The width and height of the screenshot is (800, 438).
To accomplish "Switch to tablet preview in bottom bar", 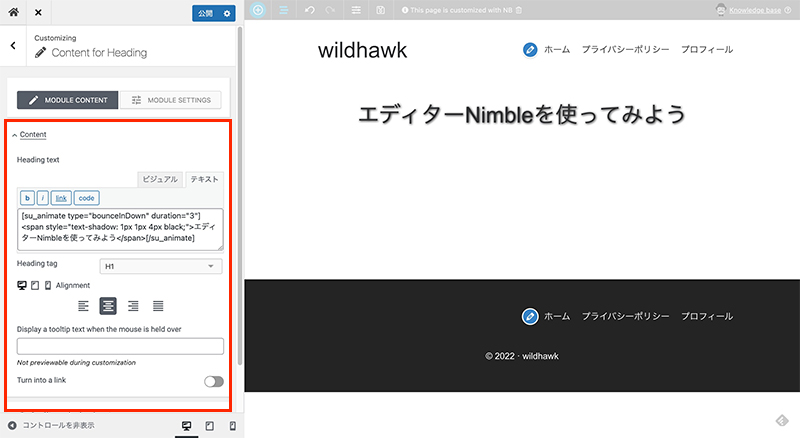I will (x=209, y=426).
